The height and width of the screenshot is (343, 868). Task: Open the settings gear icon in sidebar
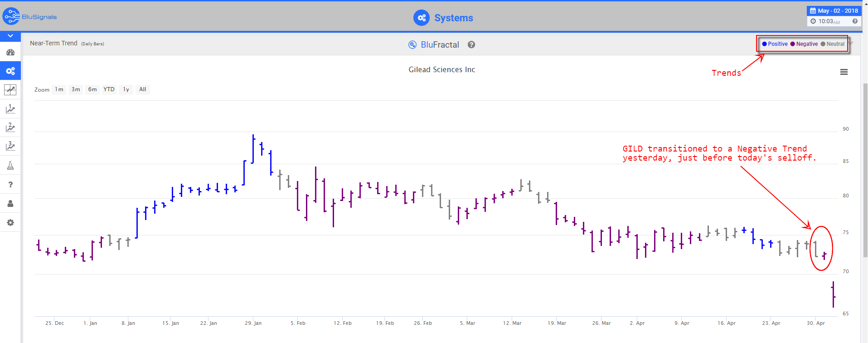[10, 222]
